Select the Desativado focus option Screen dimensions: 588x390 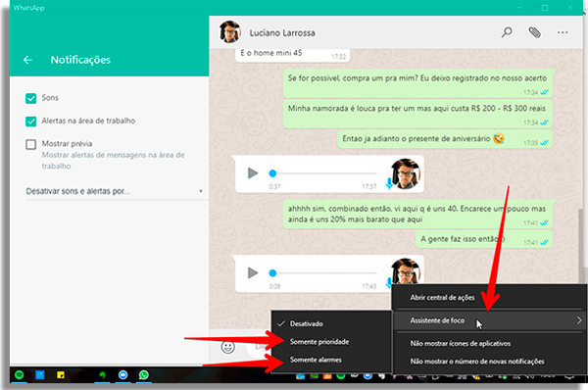pos(331,323)
